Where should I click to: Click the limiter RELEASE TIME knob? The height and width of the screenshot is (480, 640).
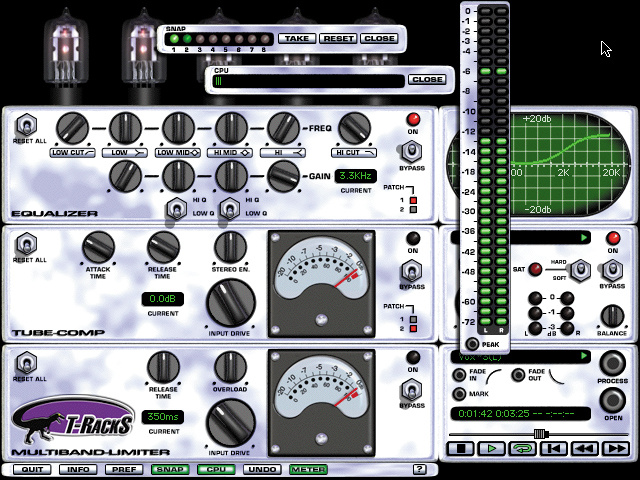(163, 367)
